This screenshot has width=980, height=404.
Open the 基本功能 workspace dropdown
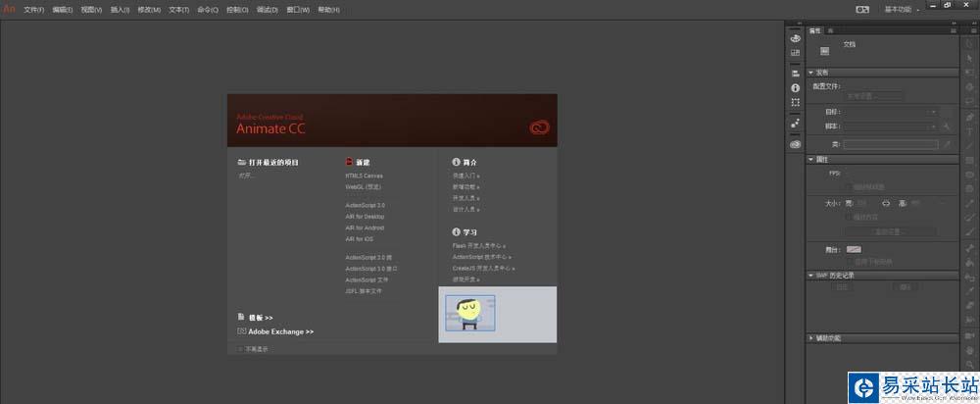902,10
